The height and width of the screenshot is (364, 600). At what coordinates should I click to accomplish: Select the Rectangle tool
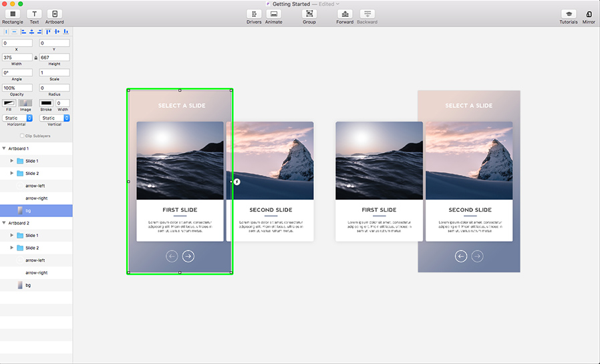(13, 14)
